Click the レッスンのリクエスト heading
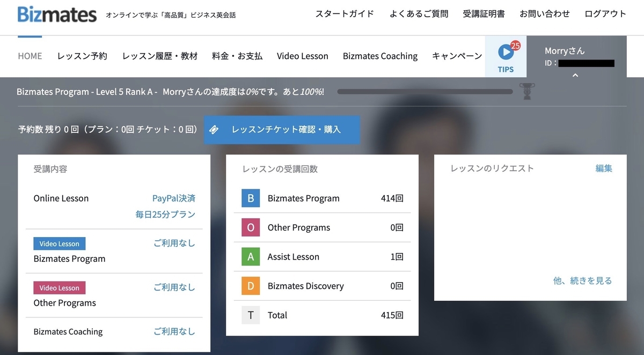The width and height of the screenshot is (644, 355). (x=492, y=168)
